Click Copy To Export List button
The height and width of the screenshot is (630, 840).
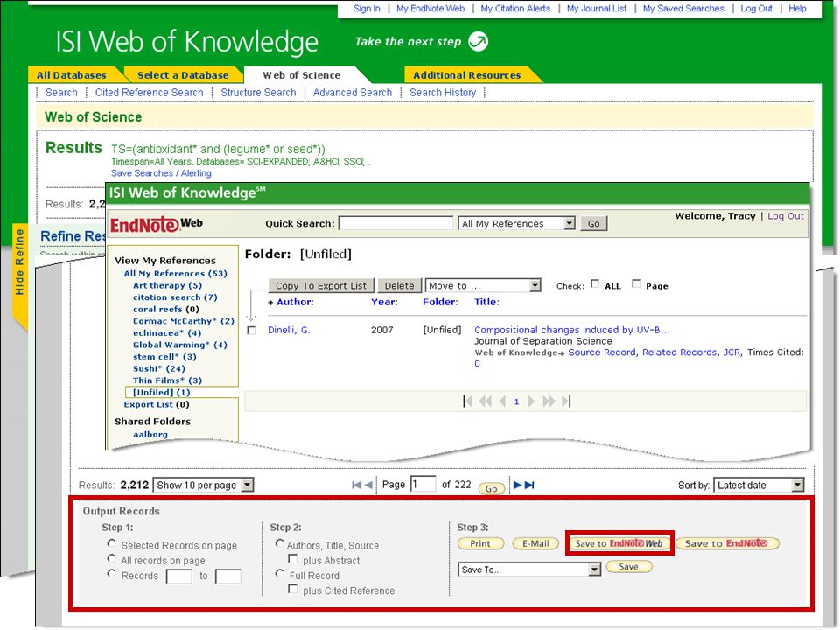pos(321,286)
